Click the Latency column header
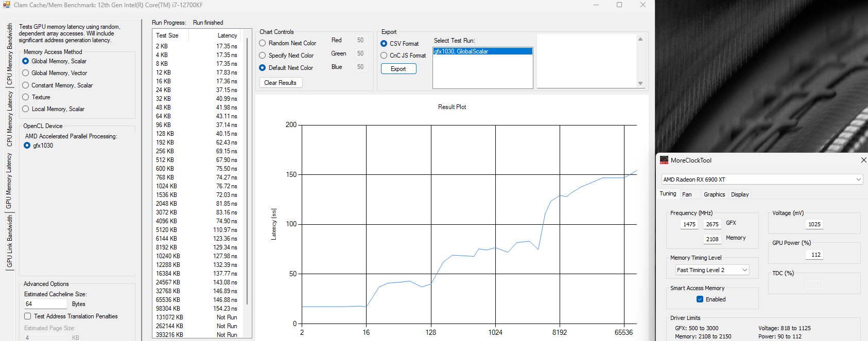The height and width of the screenshot is (341, 868). pos(216,35)
